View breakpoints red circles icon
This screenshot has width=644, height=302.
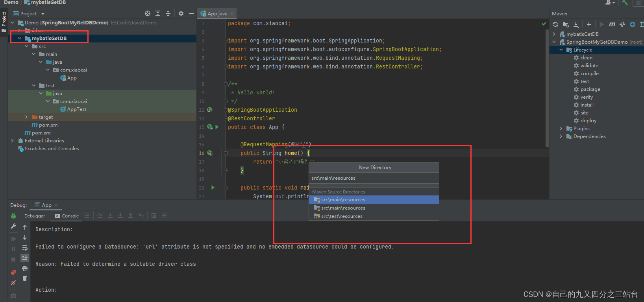(13, 272)
